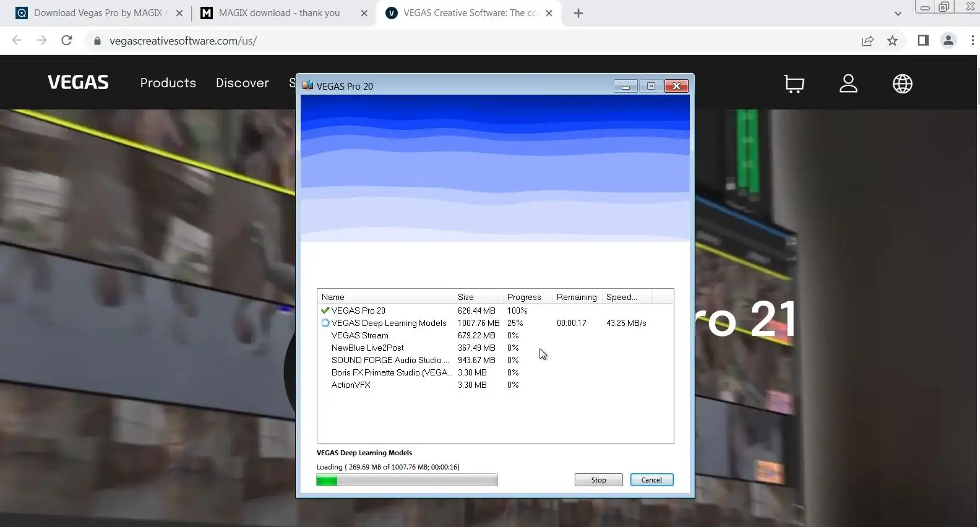Image resolution: width=980 pixels, height=527 pixels.
Task: Open the browser three-dot menu
Action: [973, 40]
